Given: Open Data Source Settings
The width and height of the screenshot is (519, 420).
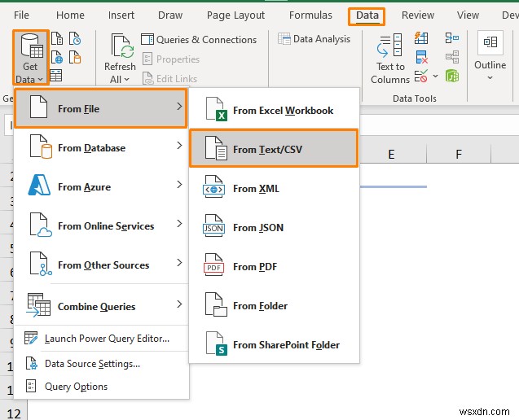Looking at the screenshot, I should point(101,364).
